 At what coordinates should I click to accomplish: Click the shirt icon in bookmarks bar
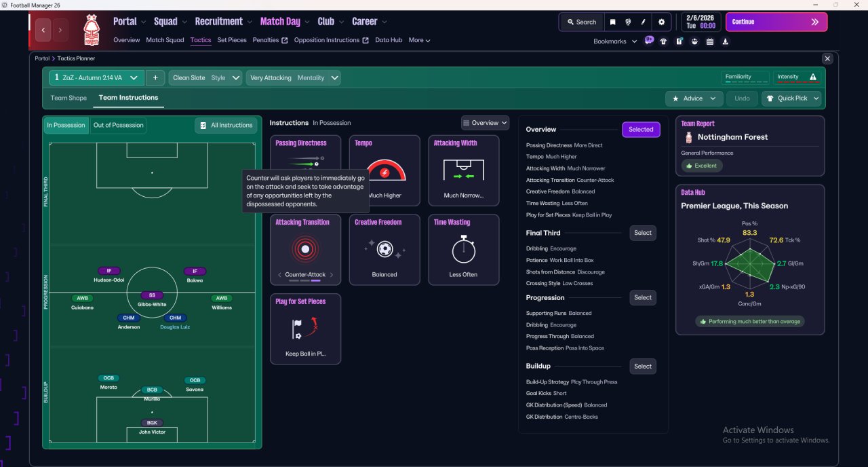tap(663, 41)
